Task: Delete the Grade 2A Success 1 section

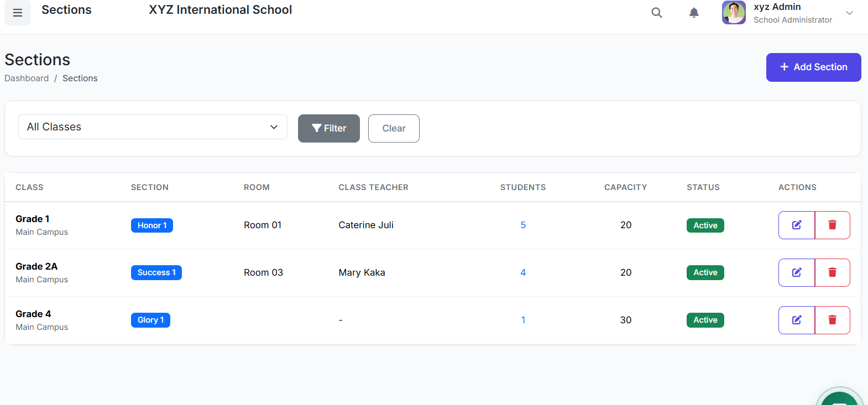Action: pos(833,272)
